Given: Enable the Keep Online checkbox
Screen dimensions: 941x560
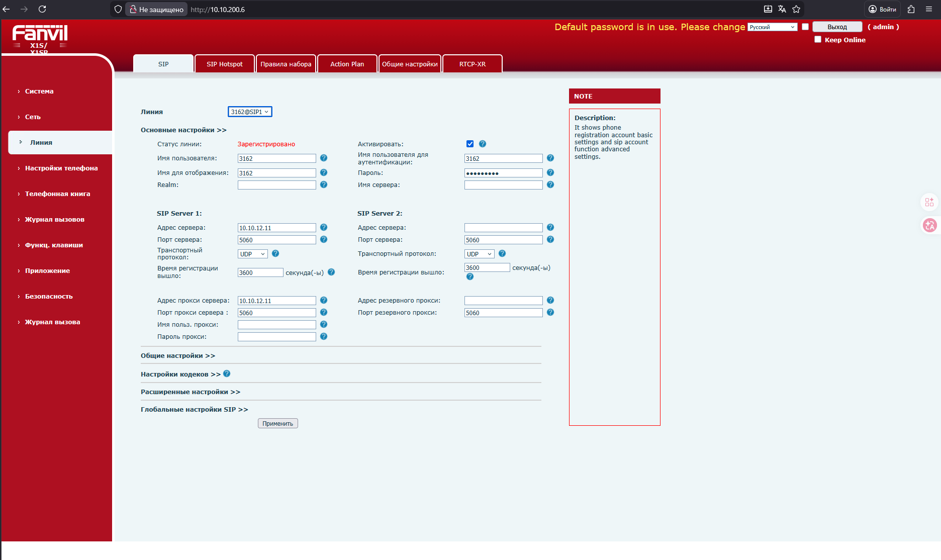Looking at the screenshot, I should click(x=818, y=40).
